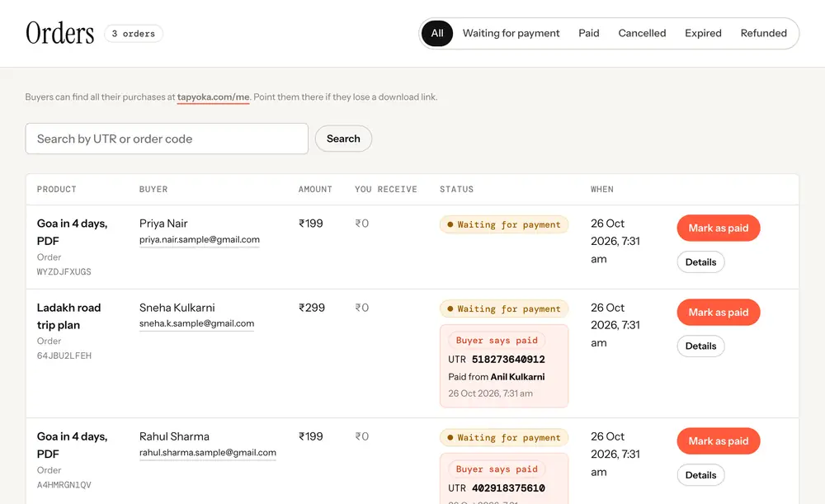This screenshot has height=504, width=825.
Task: Click Sneha Kulkarni's Waiting for payment badge
Action: coord(504,309)
